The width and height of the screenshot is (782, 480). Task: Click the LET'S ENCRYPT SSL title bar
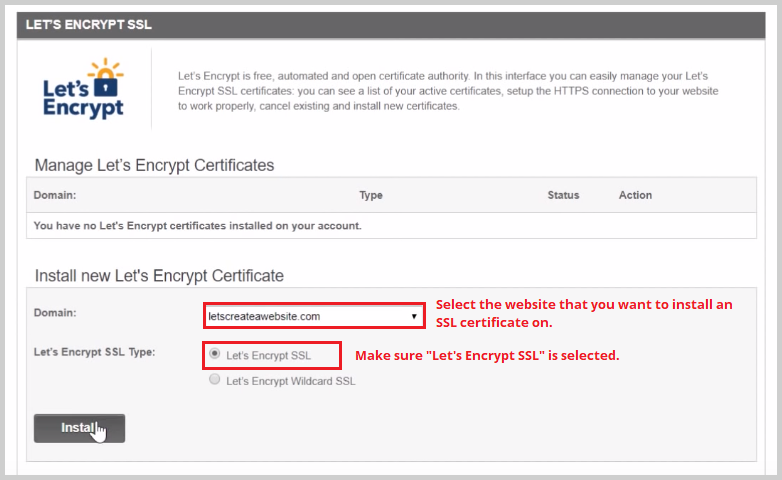click(x=391, y=25)
